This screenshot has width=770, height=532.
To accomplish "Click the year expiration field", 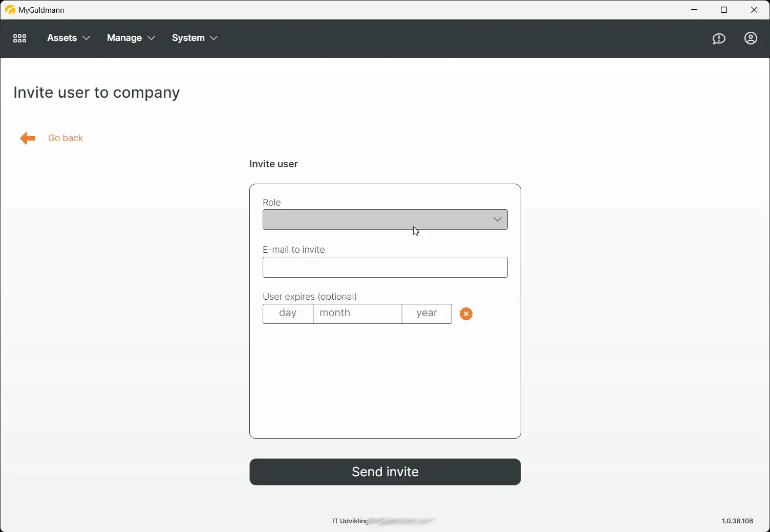I will tap(426, 314).
